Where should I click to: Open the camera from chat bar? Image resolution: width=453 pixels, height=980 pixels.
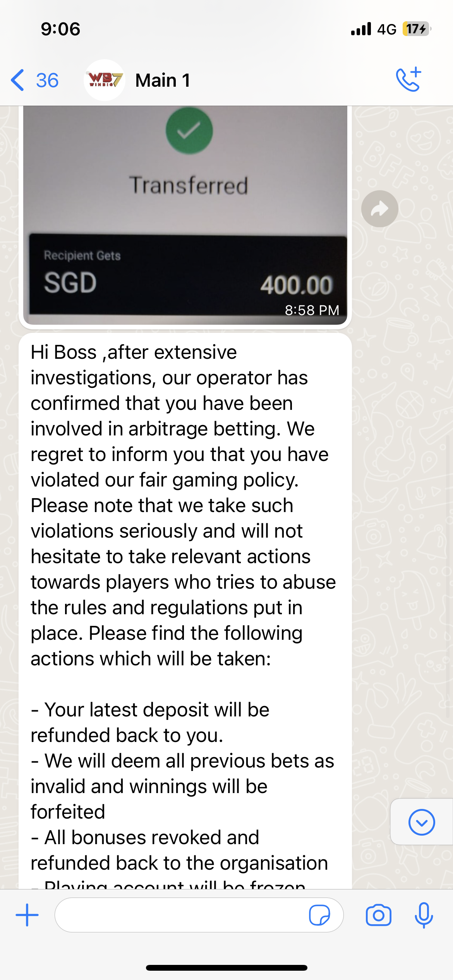(378, 915)
